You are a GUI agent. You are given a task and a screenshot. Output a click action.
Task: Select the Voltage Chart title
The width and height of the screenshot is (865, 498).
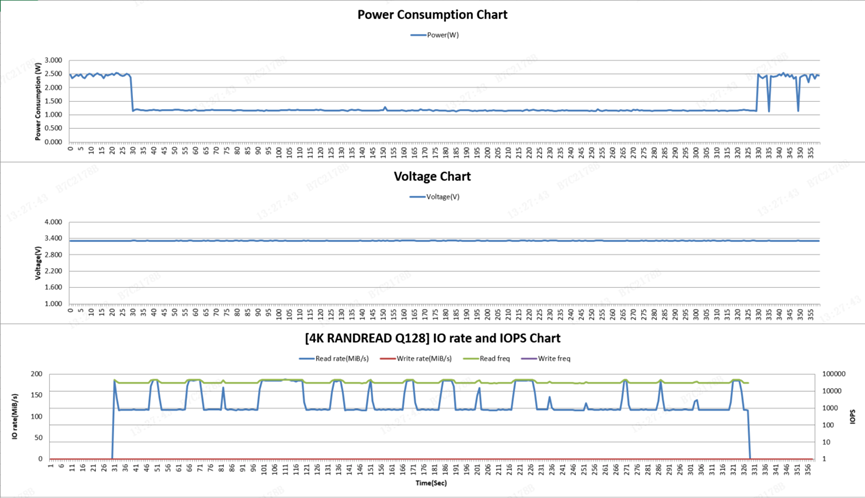(x=432, y=176)
